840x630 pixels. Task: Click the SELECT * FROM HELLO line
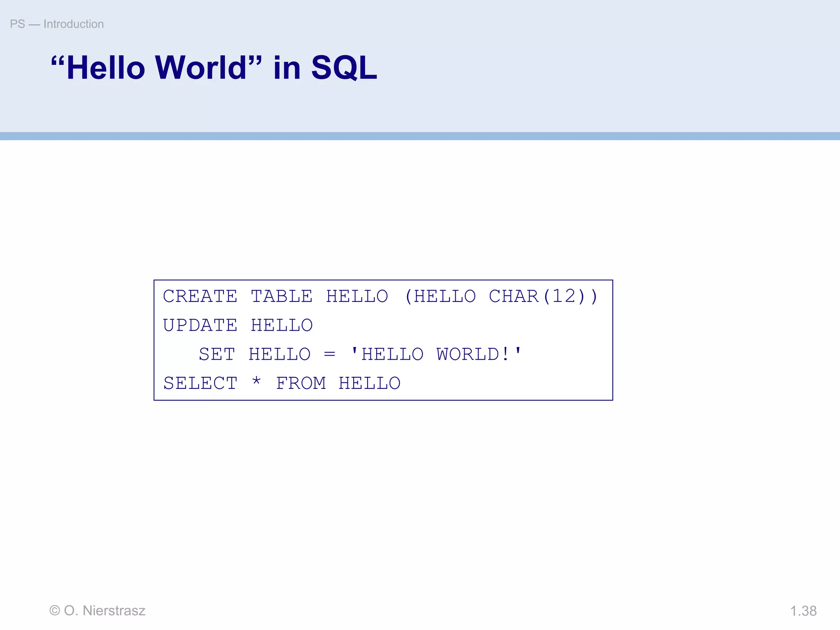(x=281, y=383)
